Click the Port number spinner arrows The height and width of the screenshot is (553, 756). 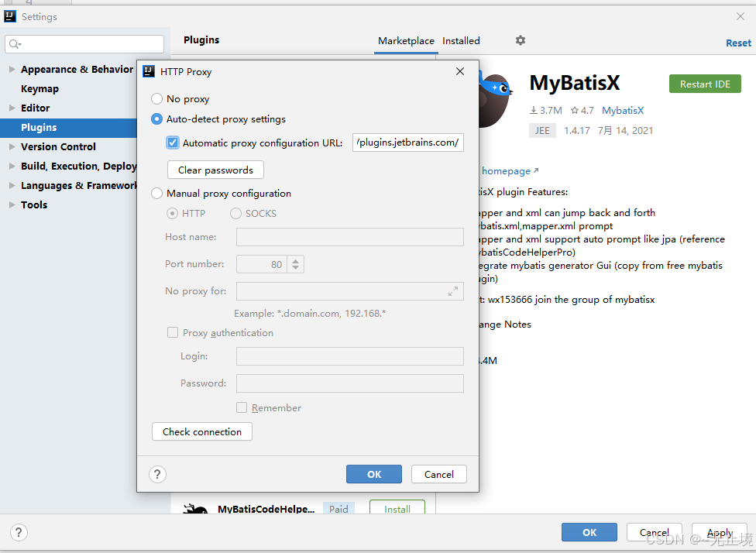tap(296, 264)
